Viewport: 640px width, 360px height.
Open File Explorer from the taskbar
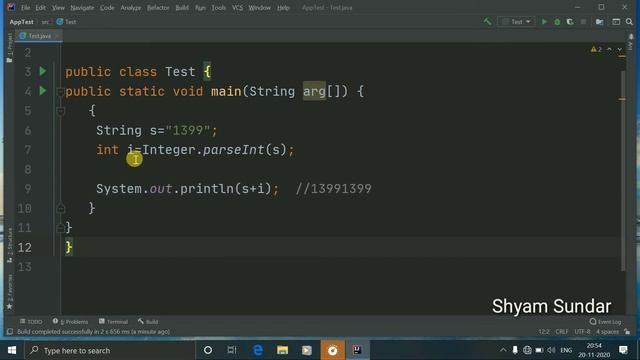[282, 350]
